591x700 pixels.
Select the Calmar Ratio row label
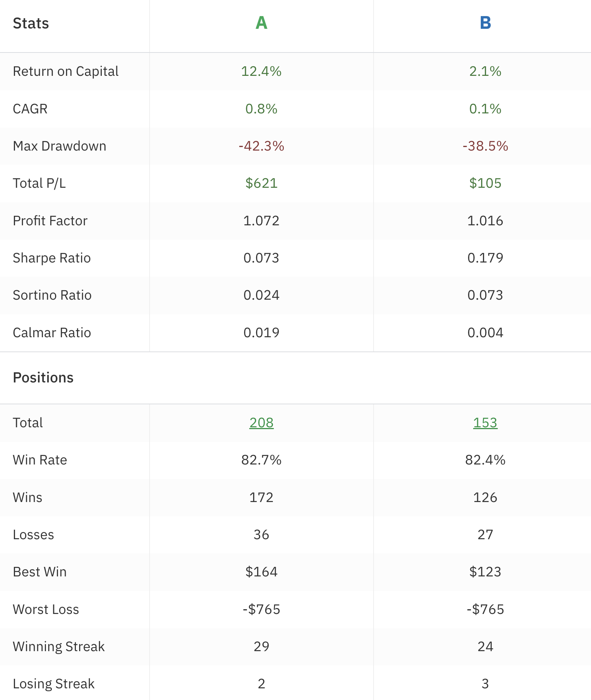pos(52,333)
